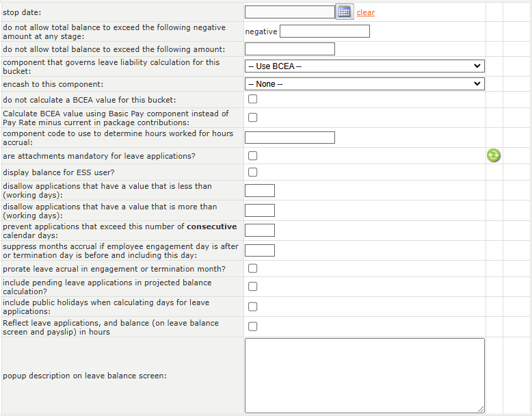Viewport: 532px width, 416px height.
Task: Enable include public holidays checkbox
Action: tap(253, 307)
